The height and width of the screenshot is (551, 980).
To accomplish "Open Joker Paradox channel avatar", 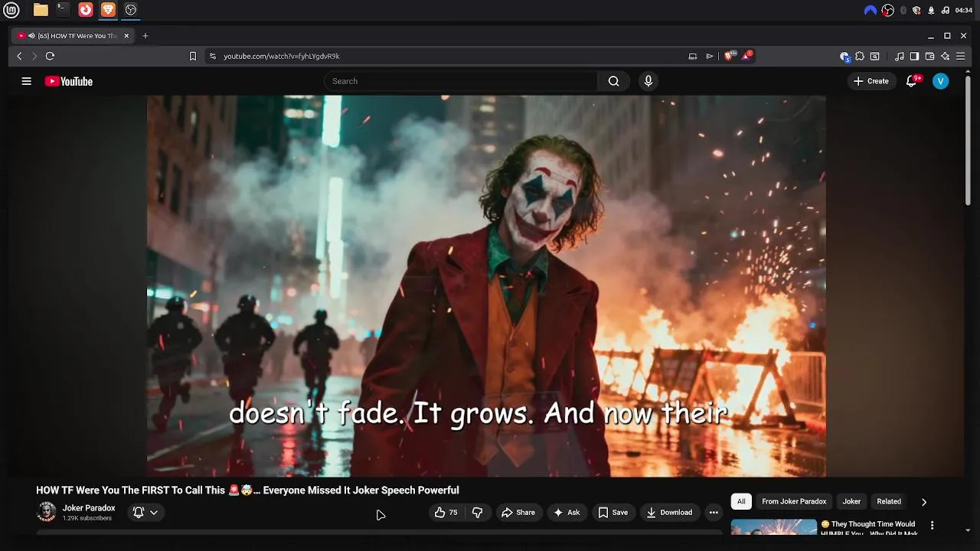I will point(47,512).
